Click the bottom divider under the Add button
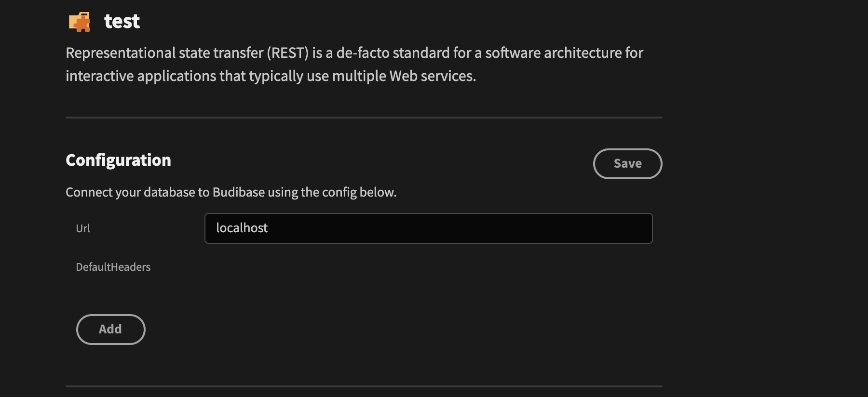Viewport: 868px width, 397px height. [x=364, y=386]
